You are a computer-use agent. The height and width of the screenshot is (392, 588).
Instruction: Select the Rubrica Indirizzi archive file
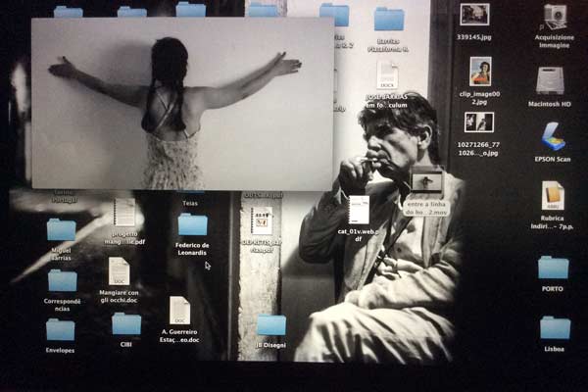point(553,196)
